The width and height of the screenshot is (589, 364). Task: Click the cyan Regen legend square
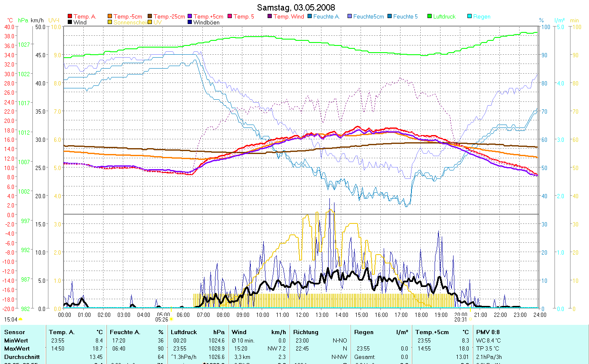[x=470, y=17]
